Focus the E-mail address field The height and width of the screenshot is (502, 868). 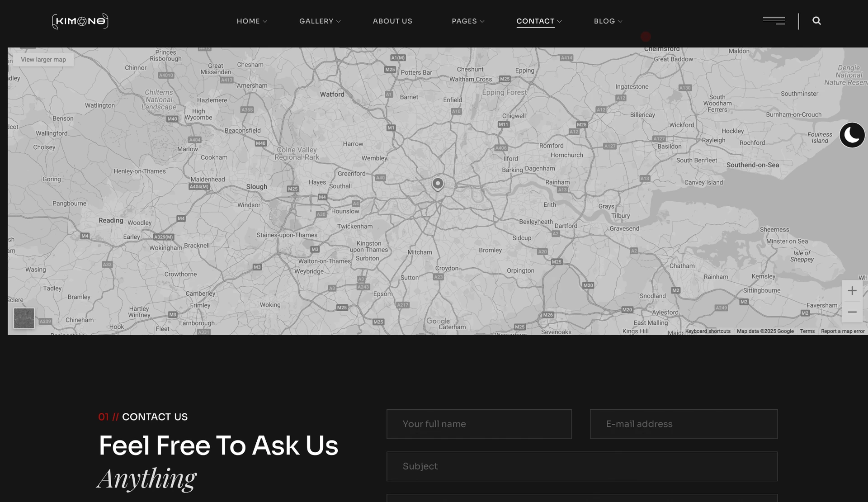click(x=684, y=424)
